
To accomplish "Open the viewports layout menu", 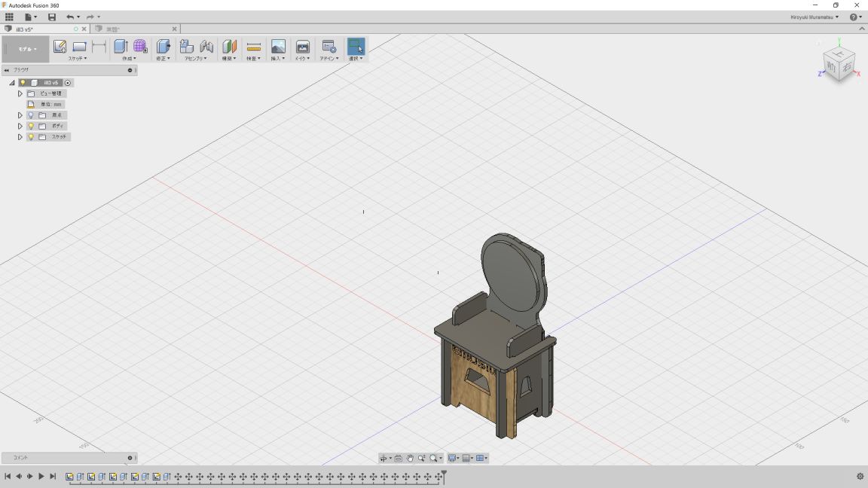I will coord(482,458).
